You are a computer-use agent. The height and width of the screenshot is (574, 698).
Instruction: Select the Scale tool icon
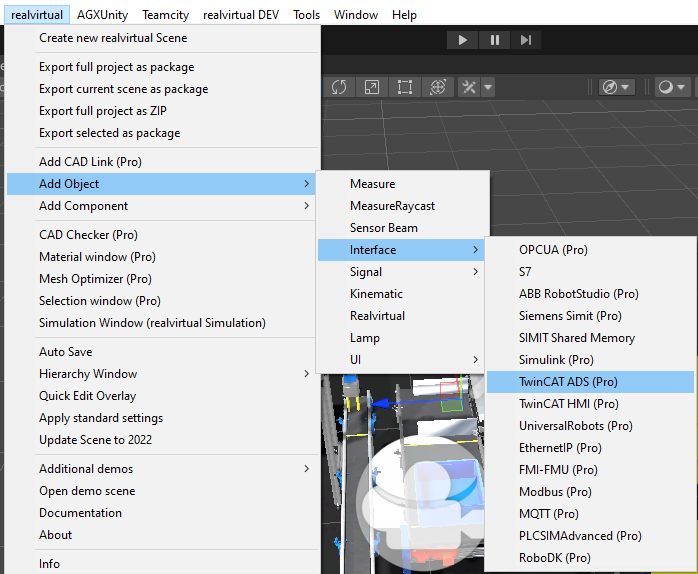(x=371, y=87)
